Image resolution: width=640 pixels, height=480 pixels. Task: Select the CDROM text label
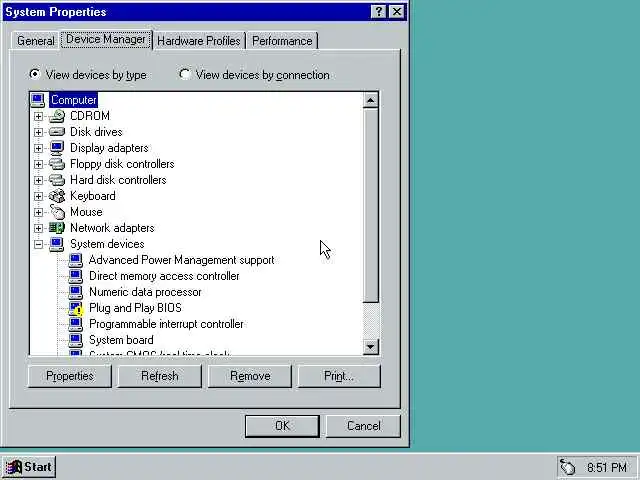[x=90, y=116]
